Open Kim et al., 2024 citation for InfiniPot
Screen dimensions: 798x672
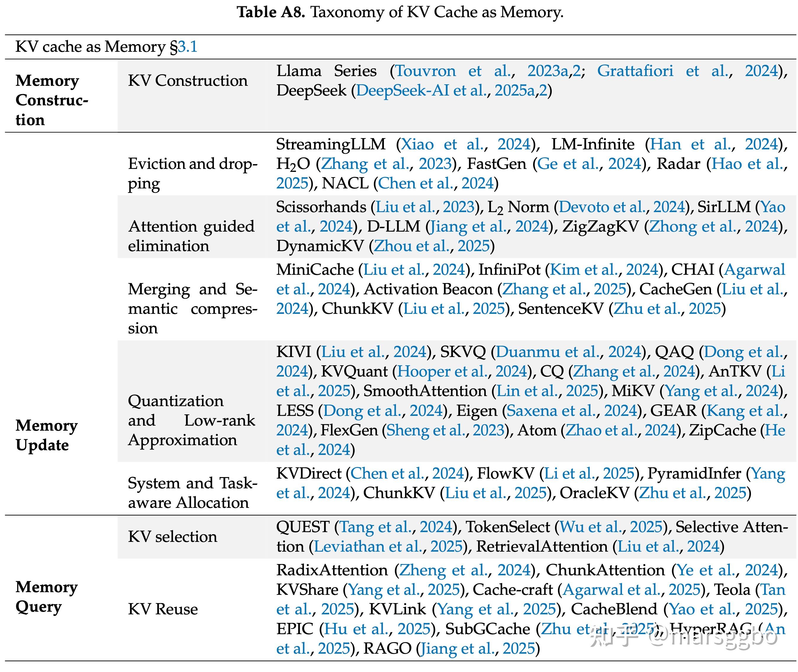point(604,270)
